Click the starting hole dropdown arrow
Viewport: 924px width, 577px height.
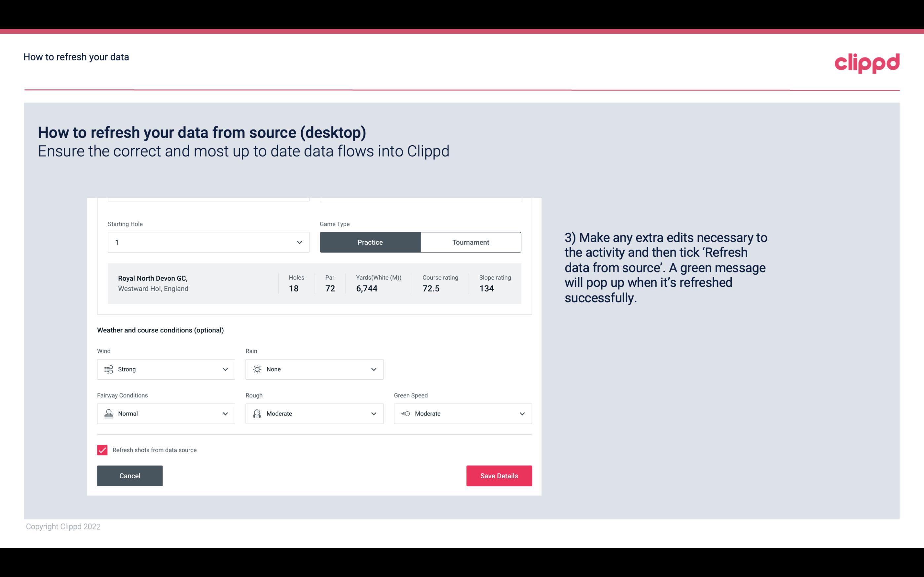(x=299, y=241)
